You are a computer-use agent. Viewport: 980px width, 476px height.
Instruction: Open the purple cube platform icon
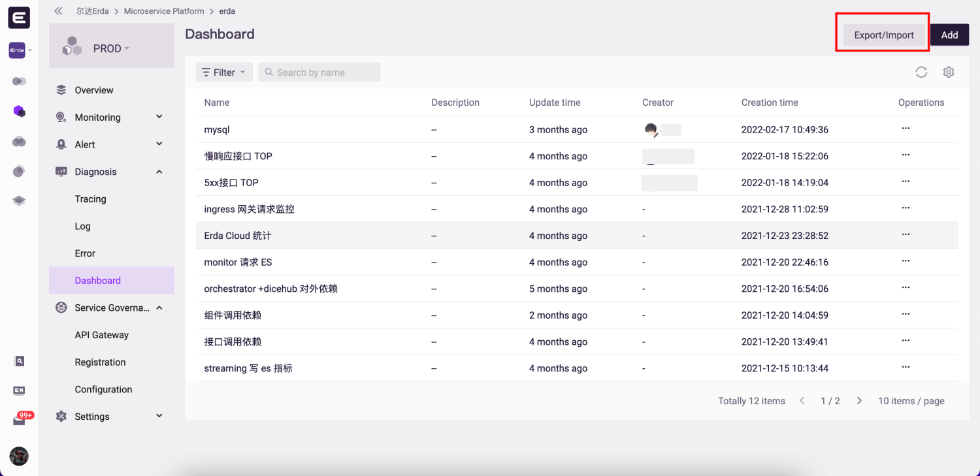coord(19,112)
